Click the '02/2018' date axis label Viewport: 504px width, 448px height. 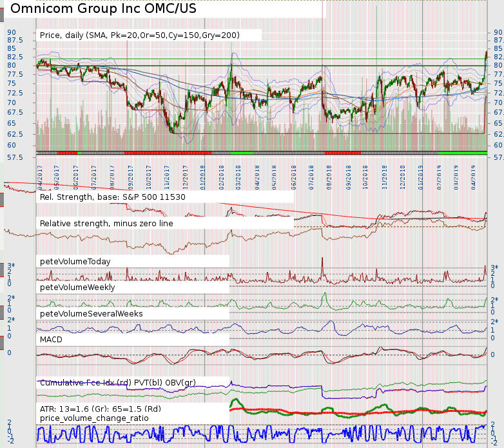[222, 177]
